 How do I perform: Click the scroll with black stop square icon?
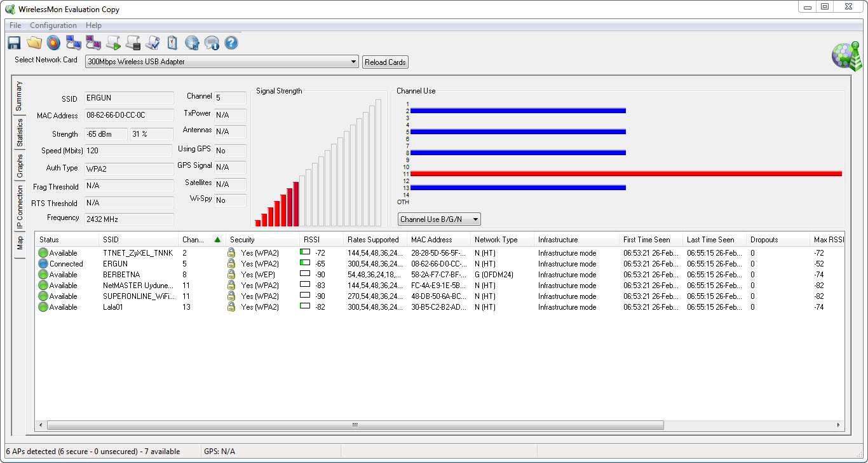click(133, 43)
